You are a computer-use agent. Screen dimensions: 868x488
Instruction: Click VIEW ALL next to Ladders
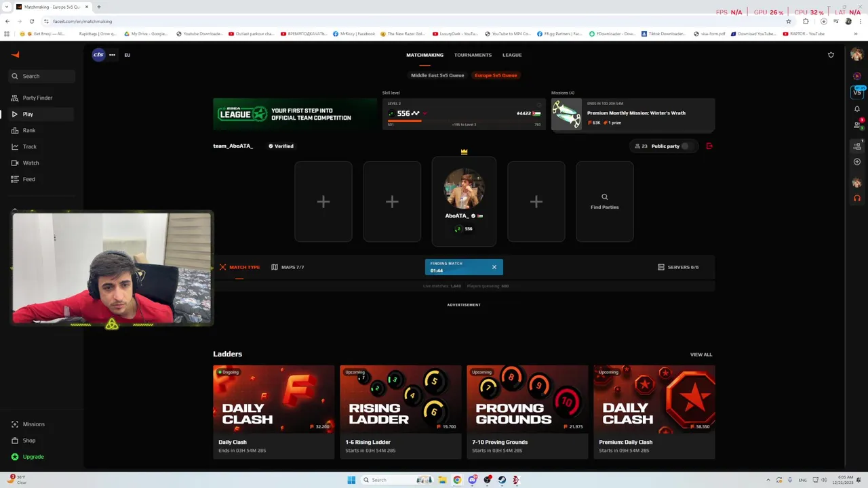point(701,354)
